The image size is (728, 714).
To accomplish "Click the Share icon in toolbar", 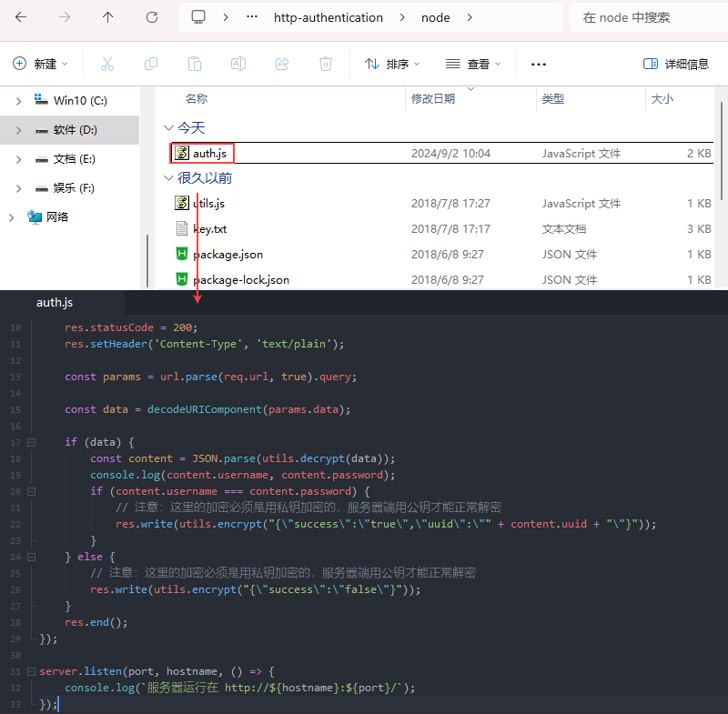I will 282,64.
